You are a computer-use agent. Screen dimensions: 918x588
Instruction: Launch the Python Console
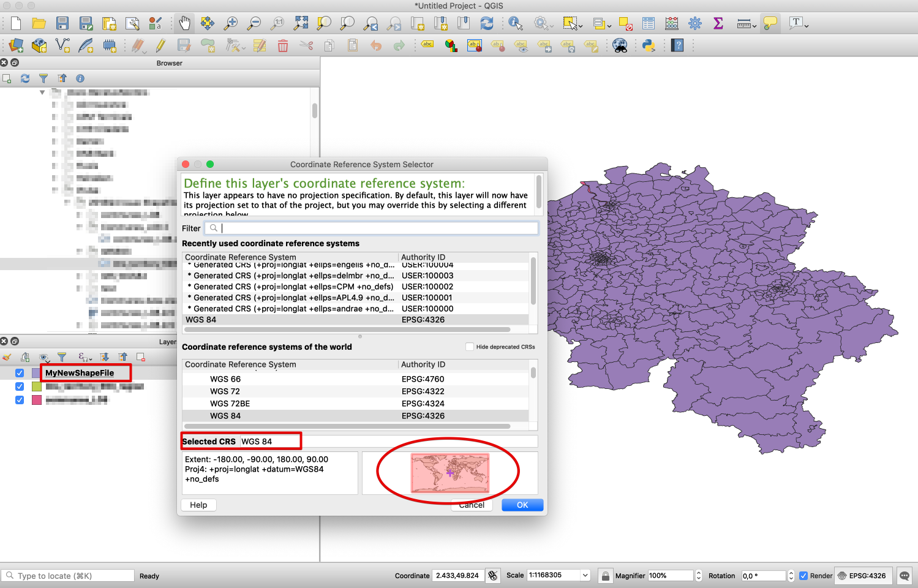650,44
